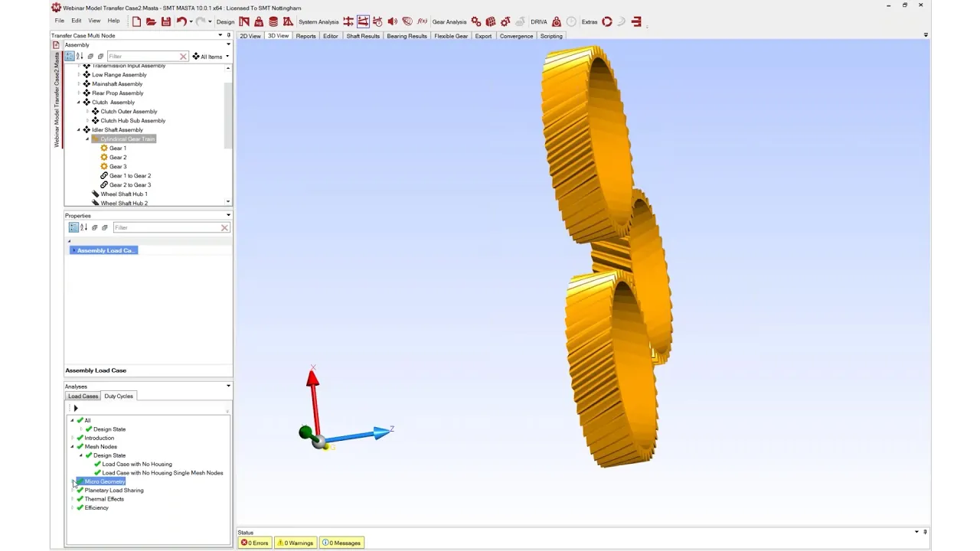Click the database cylinder icon in Design group

coord(273,21)
